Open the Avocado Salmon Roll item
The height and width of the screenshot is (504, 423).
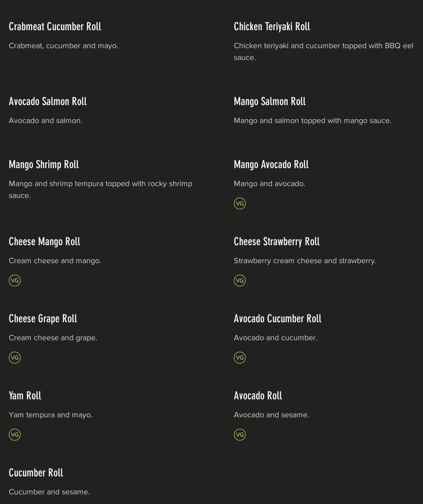[x=48, y=102]
